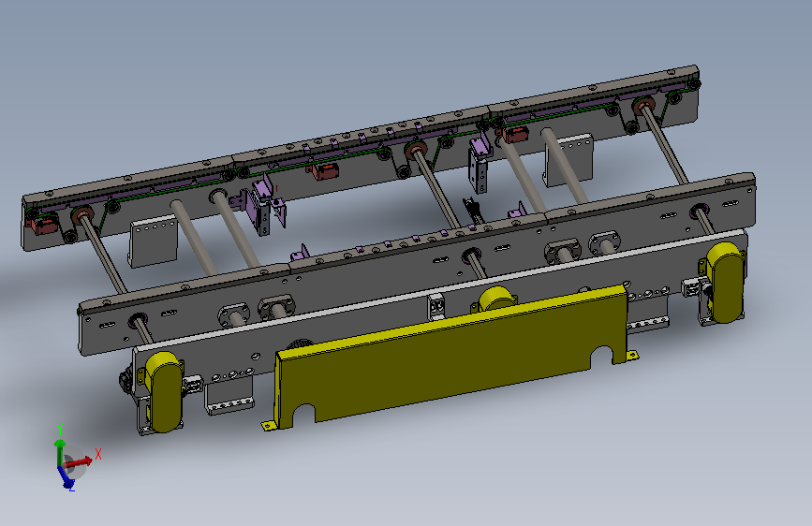Select the gray mounting plate under rear-right rail

[x=569, y=159]
